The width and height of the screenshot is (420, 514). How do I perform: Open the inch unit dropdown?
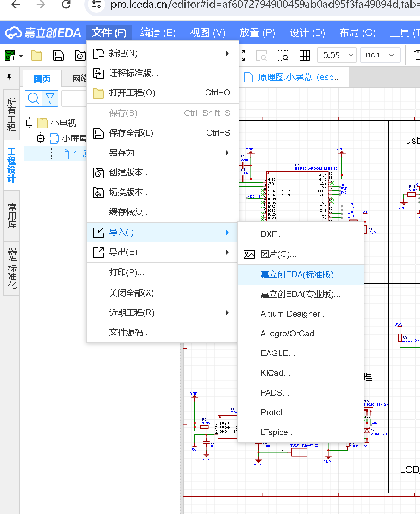coord(380,55)
